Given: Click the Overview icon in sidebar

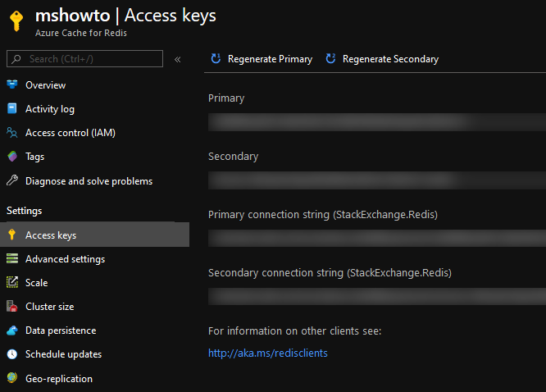Looking at the screenshot, I should point(12,84).
